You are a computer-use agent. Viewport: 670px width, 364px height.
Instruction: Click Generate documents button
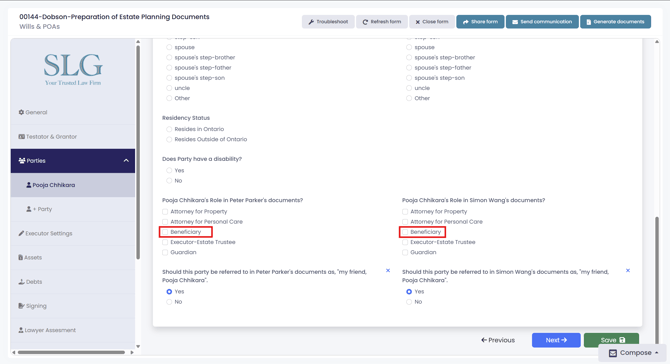click(x=615, y=22)
